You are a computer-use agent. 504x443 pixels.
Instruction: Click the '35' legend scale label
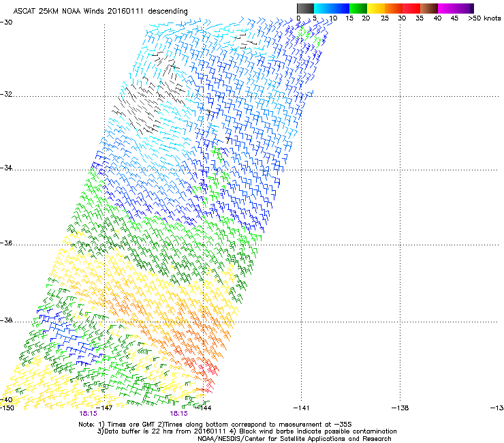tap(420, 18)
